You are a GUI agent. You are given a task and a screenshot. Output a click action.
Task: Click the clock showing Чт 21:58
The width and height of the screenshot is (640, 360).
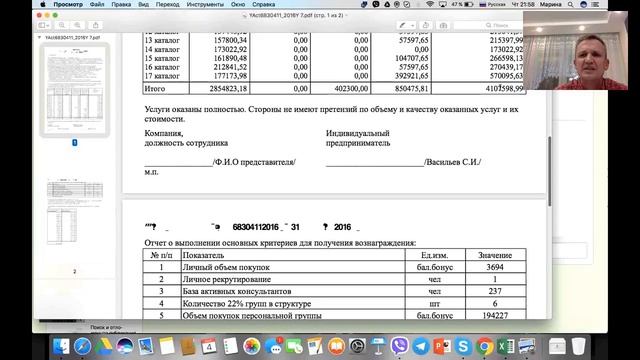click(523, 4)
